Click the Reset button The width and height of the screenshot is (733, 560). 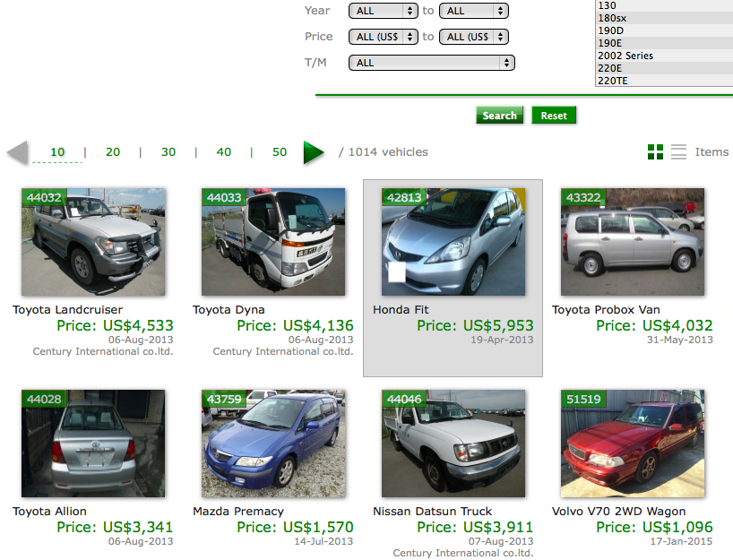coord(554,115)
